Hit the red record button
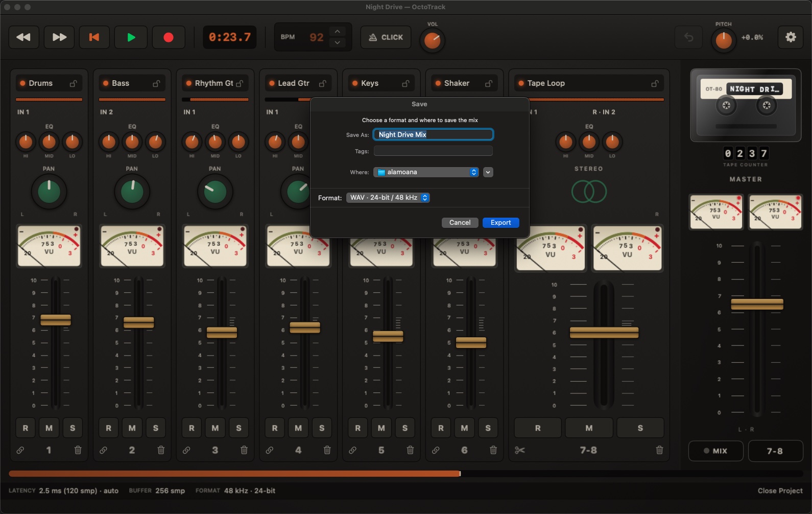 pos(169,37)
